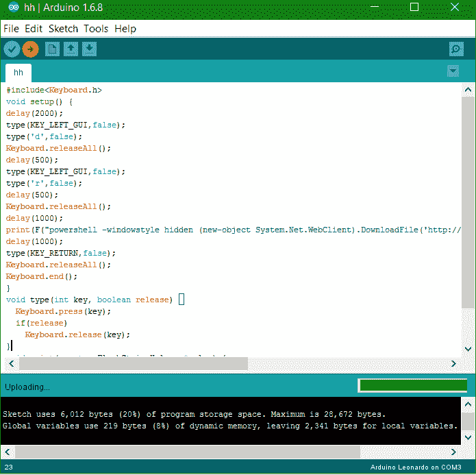Click the editor scroll up arrow

[468, 90]
